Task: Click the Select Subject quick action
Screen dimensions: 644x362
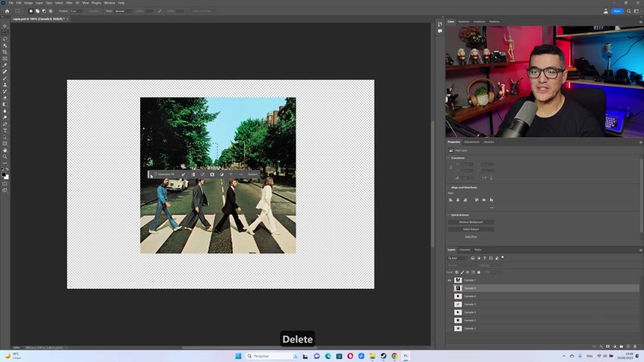Action: (471, 229)
